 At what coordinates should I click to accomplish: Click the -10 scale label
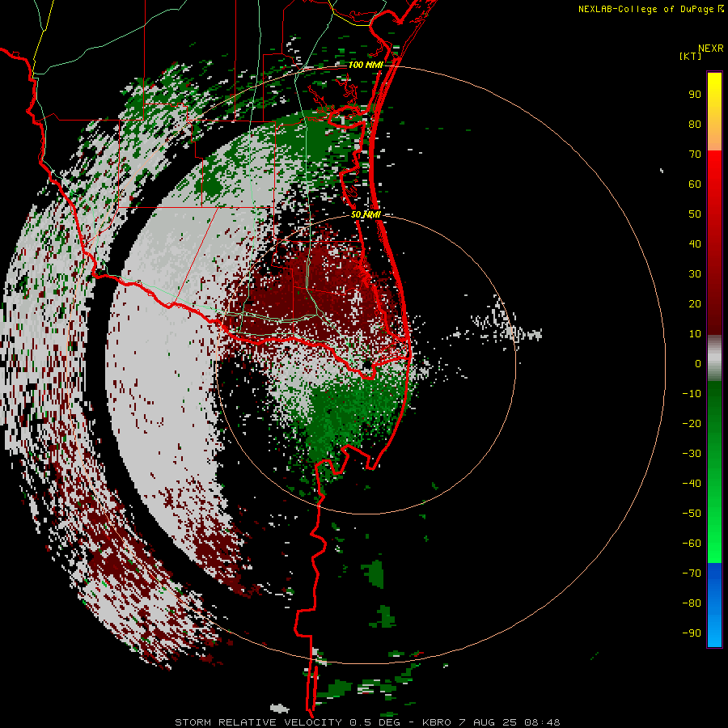pos(692,394)
